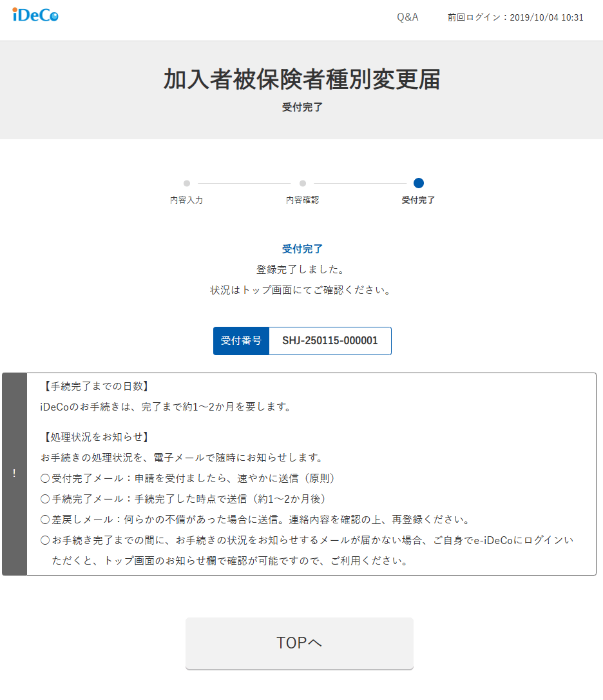The image size is (603, 700).
Task: Select the 内容確認 step label
Action: pos(303,200)
